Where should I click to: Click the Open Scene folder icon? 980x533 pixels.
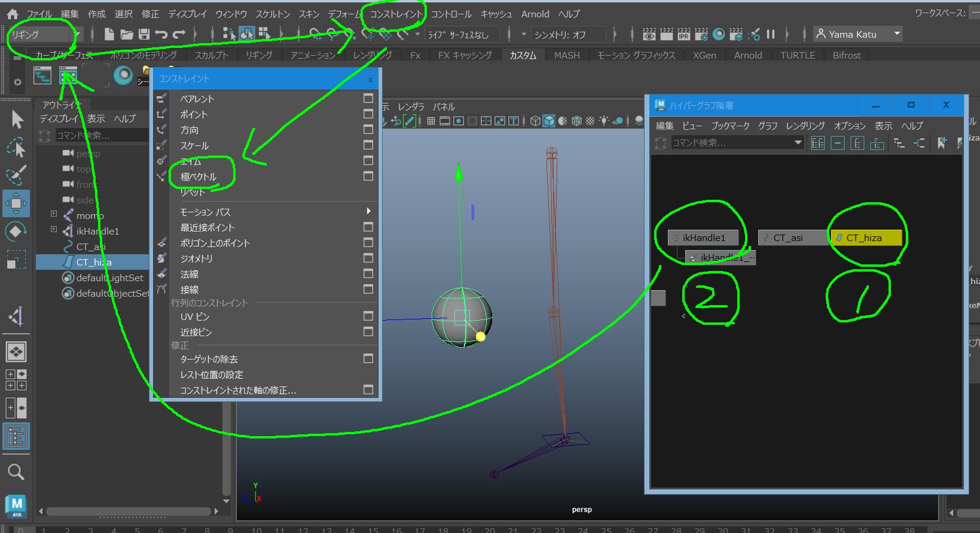(126, 35)
